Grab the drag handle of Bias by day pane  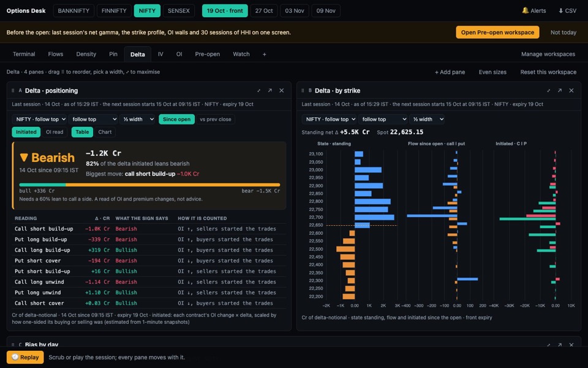tap(13, 345)
